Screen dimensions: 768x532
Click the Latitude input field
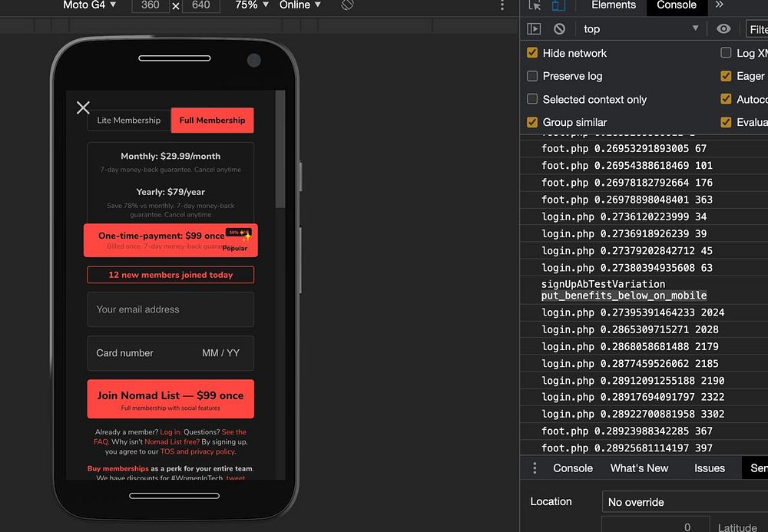pos(655,524)
